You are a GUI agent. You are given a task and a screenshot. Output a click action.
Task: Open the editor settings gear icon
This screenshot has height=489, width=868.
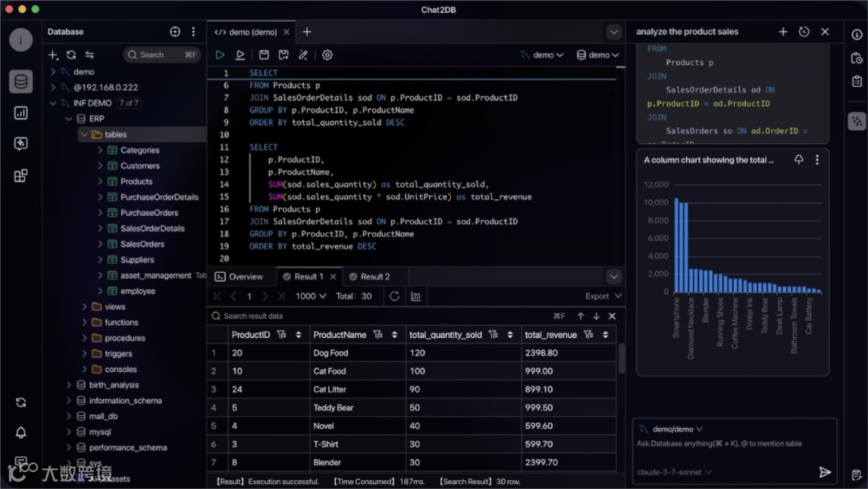(x=327, y=55)
